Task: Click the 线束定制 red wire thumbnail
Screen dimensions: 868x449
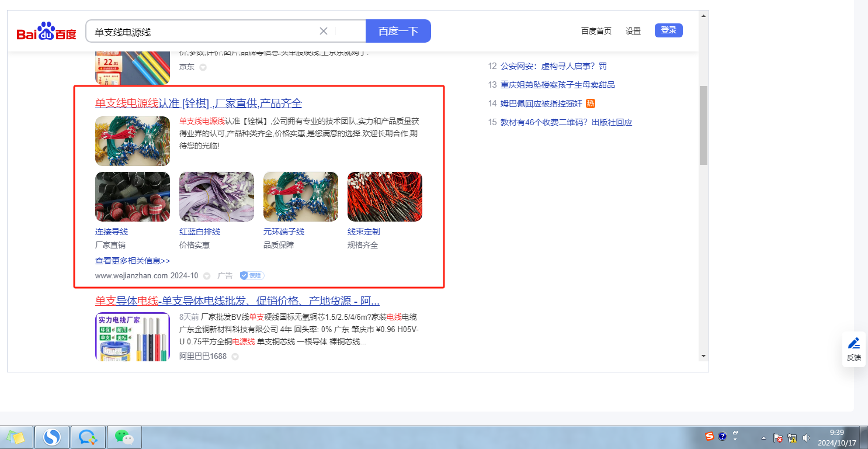Action: [385, 196]
